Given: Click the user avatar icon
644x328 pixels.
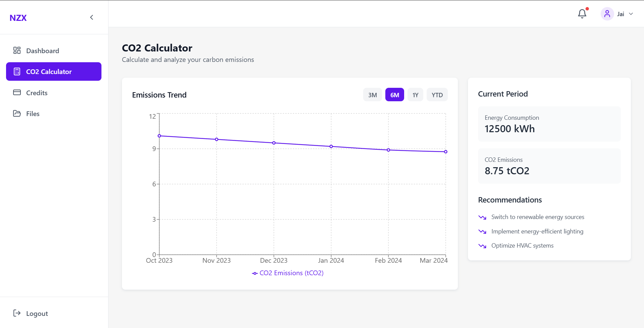Looking at the screenshot, I should [607, 14].
